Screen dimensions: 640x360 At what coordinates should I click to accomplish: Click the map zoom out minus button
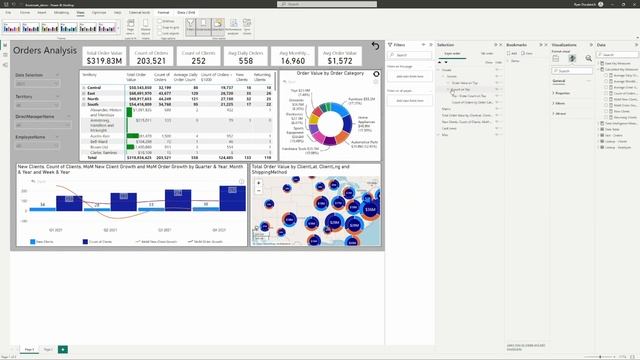tap(258, 191)
